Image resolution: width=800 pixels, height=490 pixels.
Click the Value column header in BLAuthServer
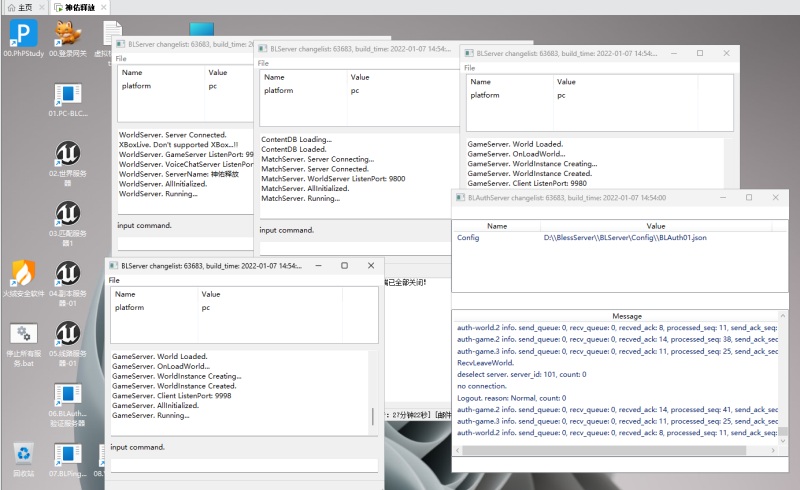(x=655, y=226)
